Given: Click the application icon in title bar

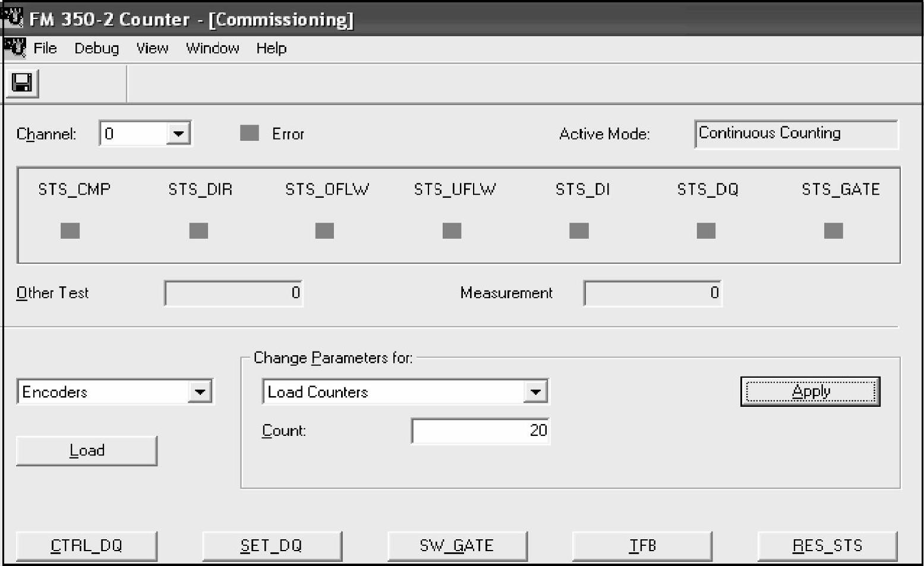Looking at the screenshot, I should [x=13, y=17].
